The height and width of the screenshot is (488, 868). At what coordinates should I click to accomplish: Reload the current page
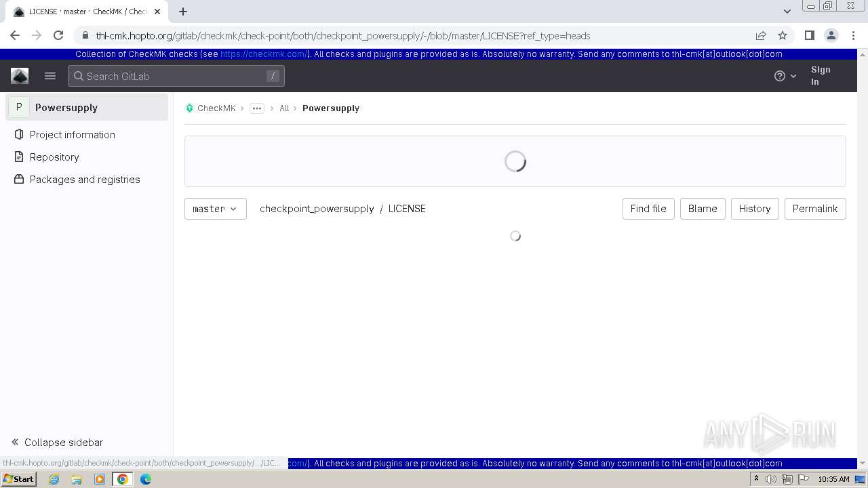pos(58,35)
